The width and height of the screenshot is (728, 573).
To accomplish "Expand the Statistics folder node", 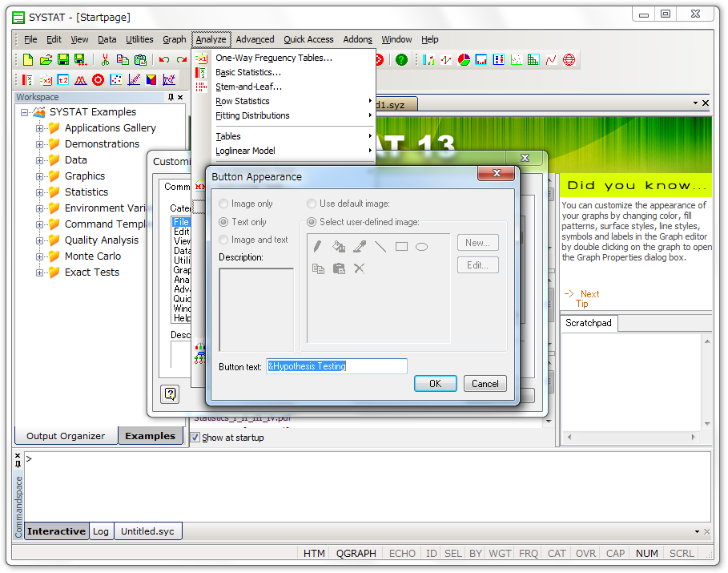I will 39,192.
